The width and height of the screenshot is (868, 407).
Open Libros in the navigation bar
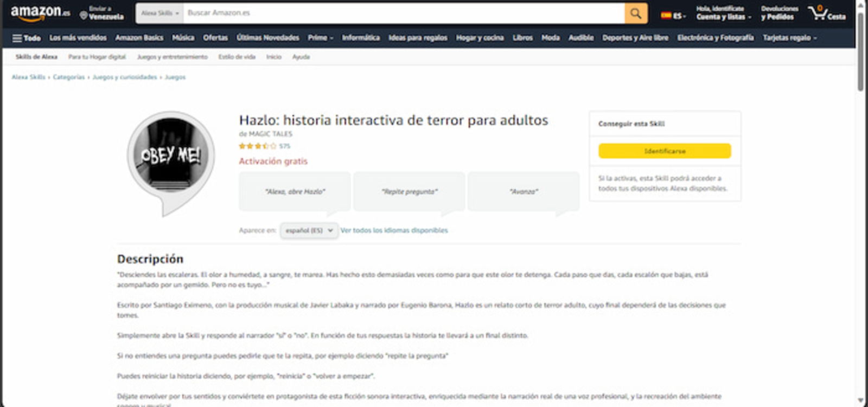pos(523,38)
